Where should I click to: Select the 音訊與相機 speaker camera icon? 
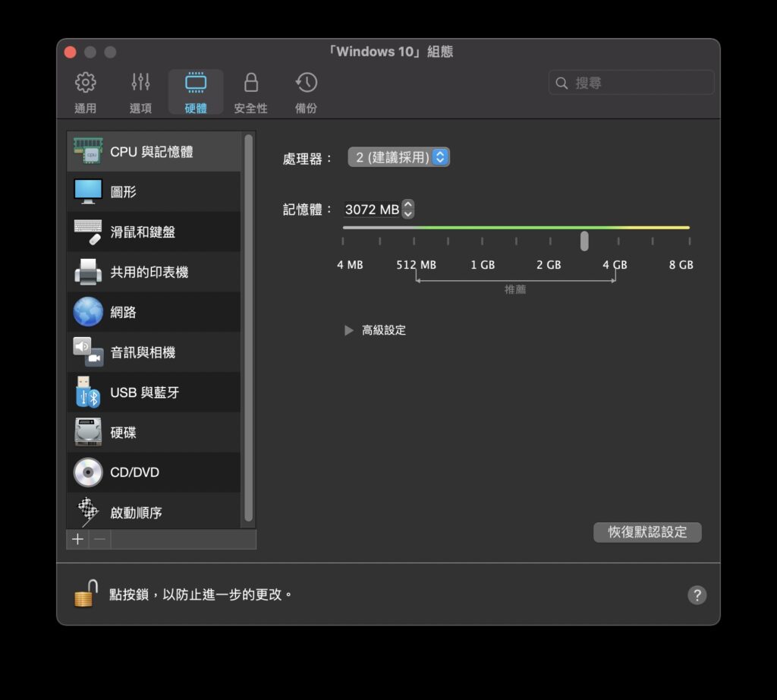[x=88, y=352]
